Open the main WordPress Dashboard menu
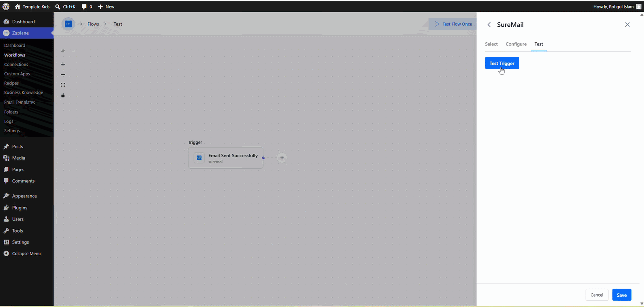The image size is (644, 307). (x=27, y=22)
